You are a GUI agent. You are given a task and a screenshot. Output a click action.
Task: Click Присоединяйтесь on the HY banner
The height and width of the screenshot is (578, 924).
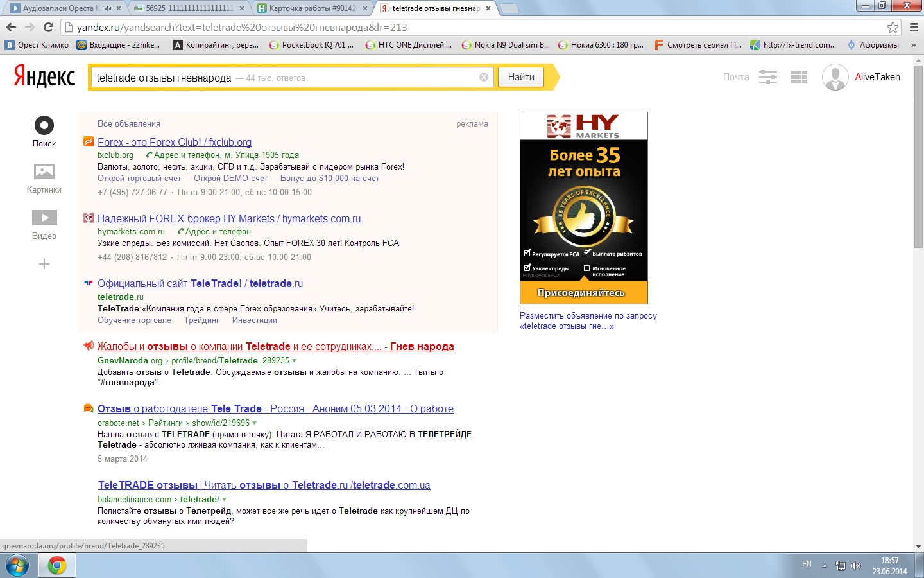(x=581, y=293)
